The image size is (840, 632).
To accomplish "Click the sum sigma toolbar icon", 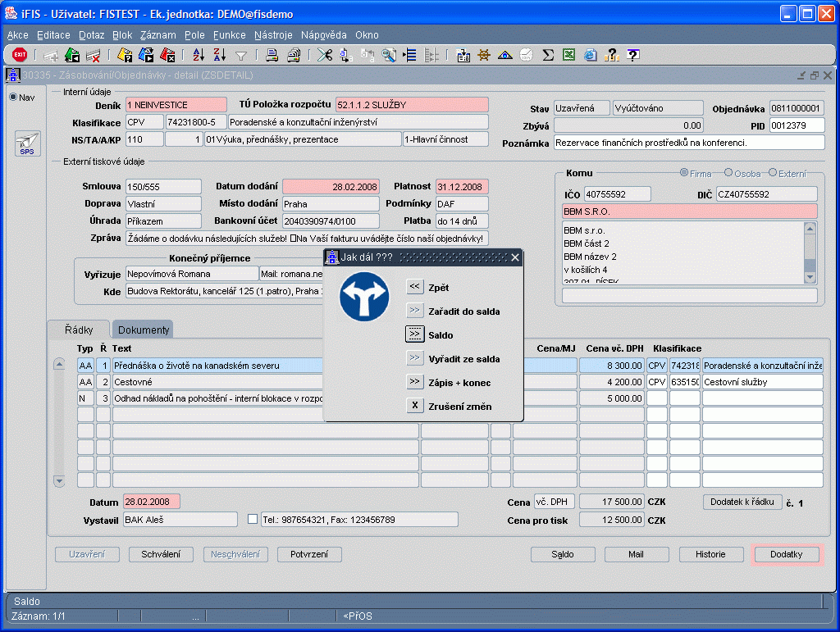I will [x=548, y=55].
